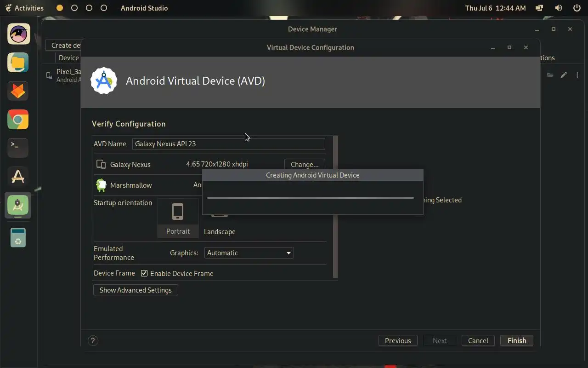Click the configuration panel vertical scrollbar
Viewport: 588px width, 368px height.
tap(335, 207)
